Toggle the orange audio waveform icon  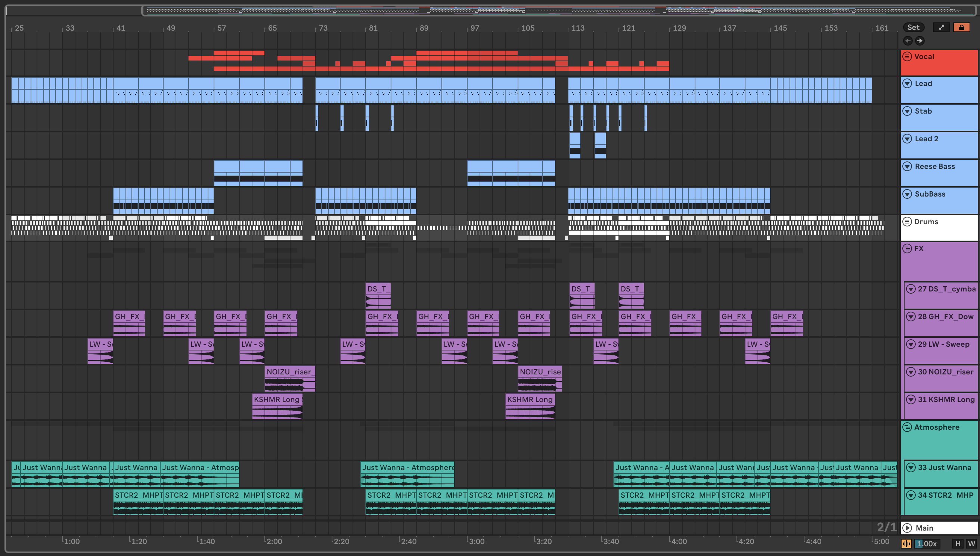coord(906,543)
